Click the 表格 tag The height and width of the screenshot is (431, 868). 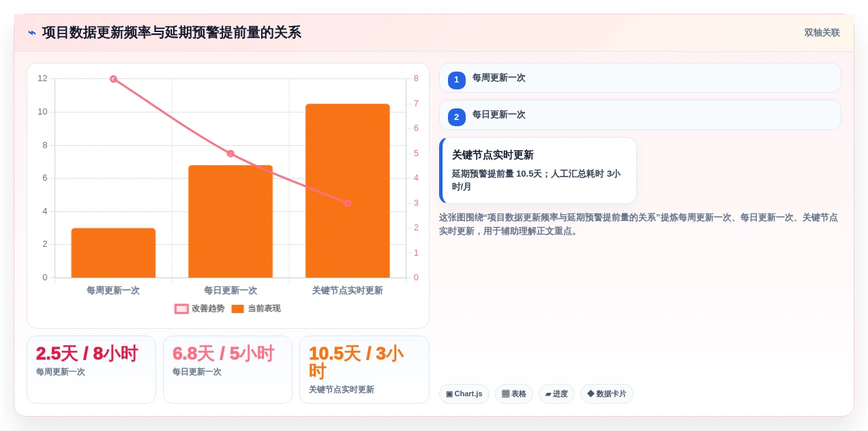[x=514, y=393]
